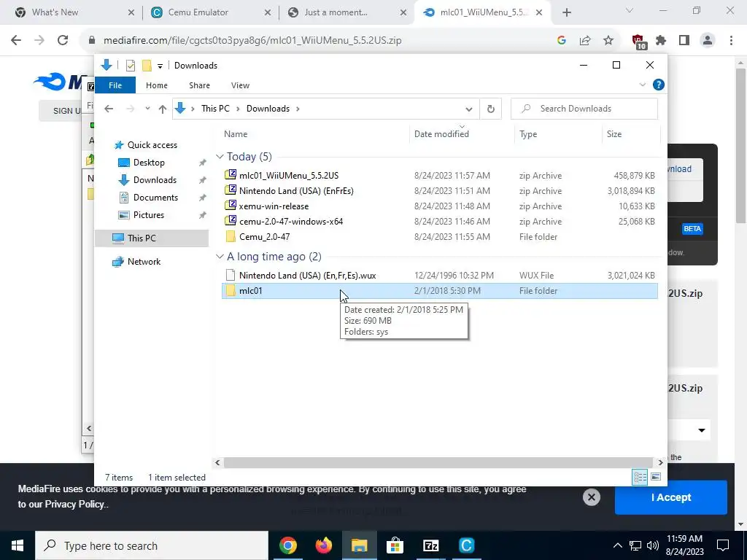747x560 pixels.
Task: Open Chrome three-dot menu
Action: [731, 41]
